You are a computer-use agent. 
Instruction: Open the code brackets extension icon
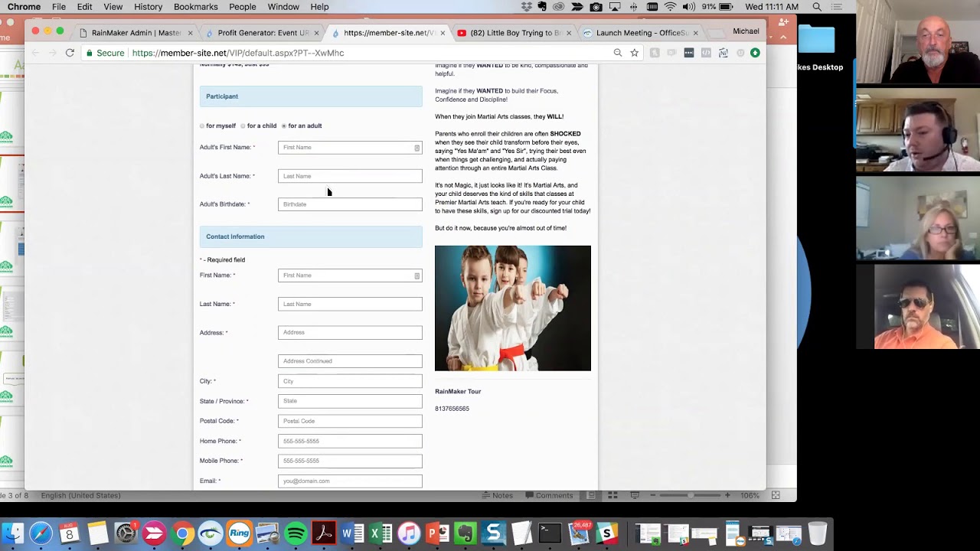coord(706,53)
